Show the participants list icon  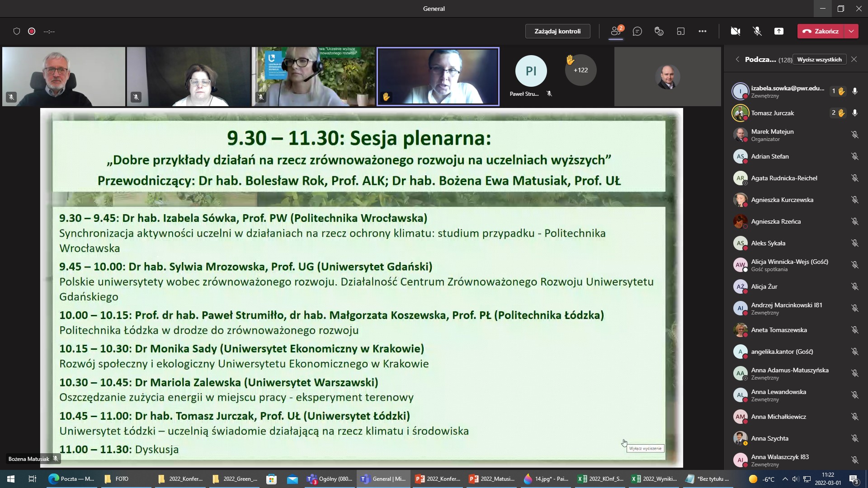coord(616,31)
